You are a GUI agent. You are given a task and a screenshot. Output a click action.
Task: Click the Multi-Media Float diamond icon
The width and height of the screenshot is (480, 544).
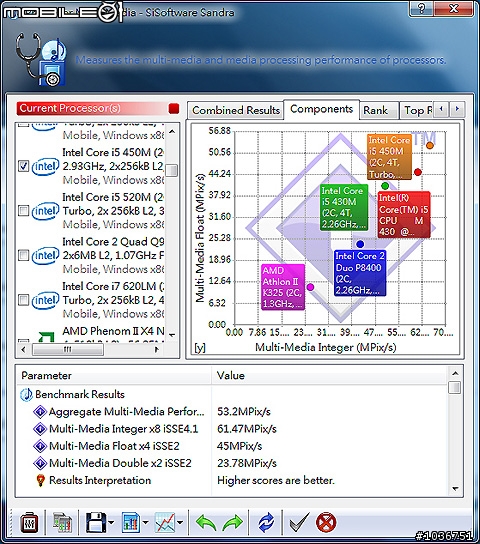pyautogui.click(x=40, y=446)
